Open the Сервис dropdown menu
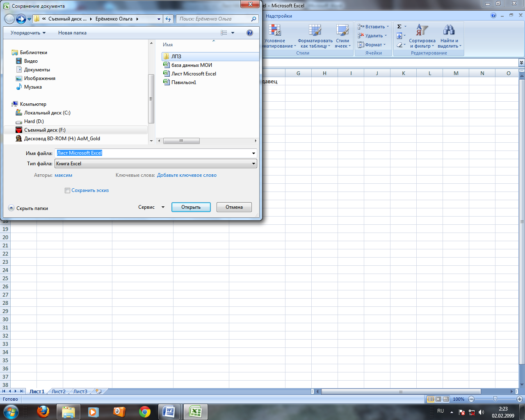Screen dimensions: 525x420 [x=151, y=207]
